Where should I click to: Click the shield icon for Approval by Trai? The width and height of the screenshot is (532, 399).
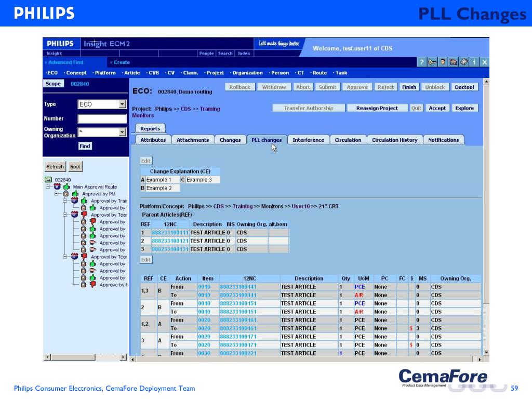point(75,201)
